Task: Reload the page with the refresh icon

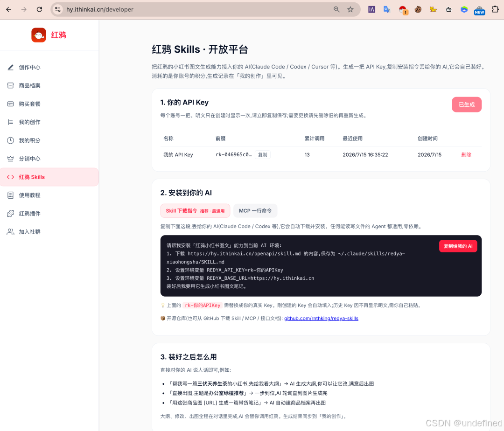Action: click(39, 9)
